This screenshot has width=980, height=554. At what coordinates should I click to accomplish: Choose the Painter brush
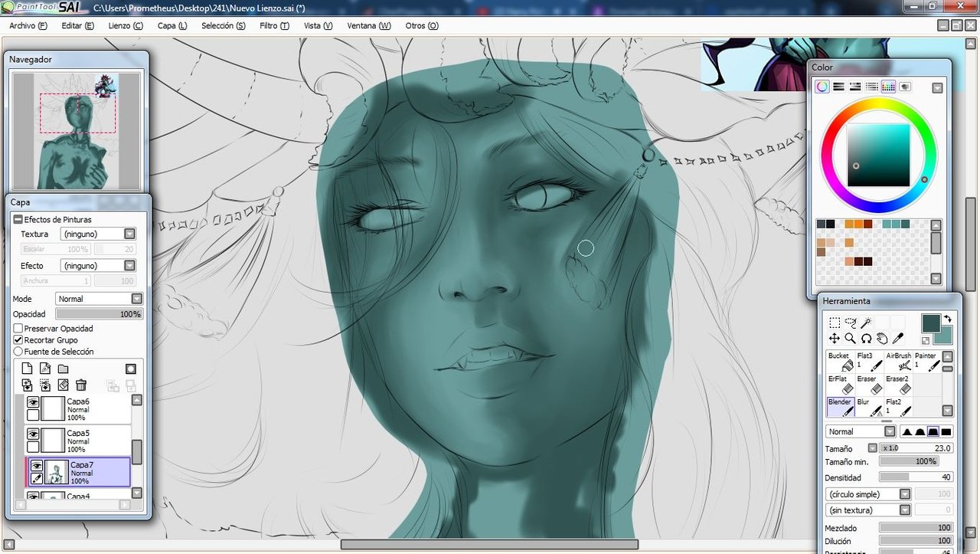927,362
